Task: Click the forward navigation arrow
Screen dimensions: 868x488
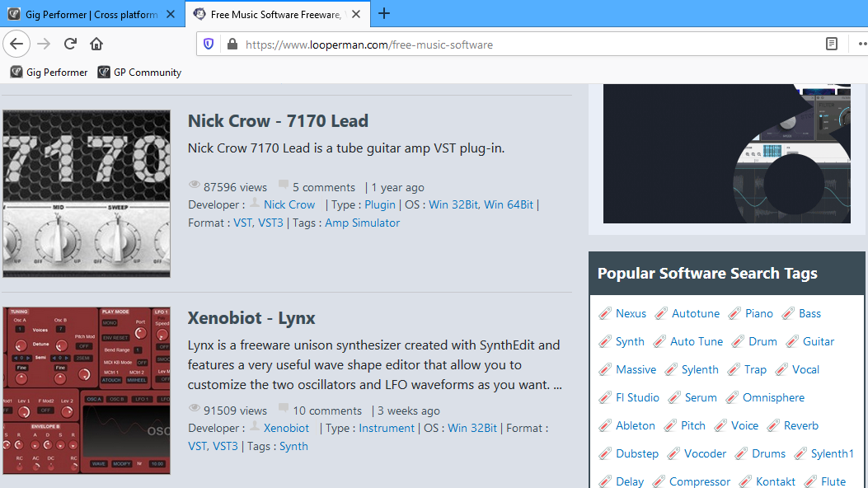Action: click(x=44, y=45)
